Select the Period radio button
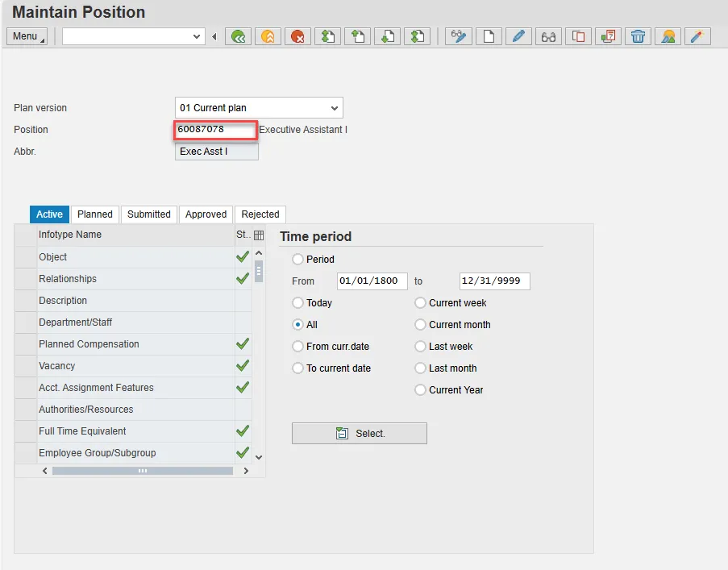 point(298,260)
